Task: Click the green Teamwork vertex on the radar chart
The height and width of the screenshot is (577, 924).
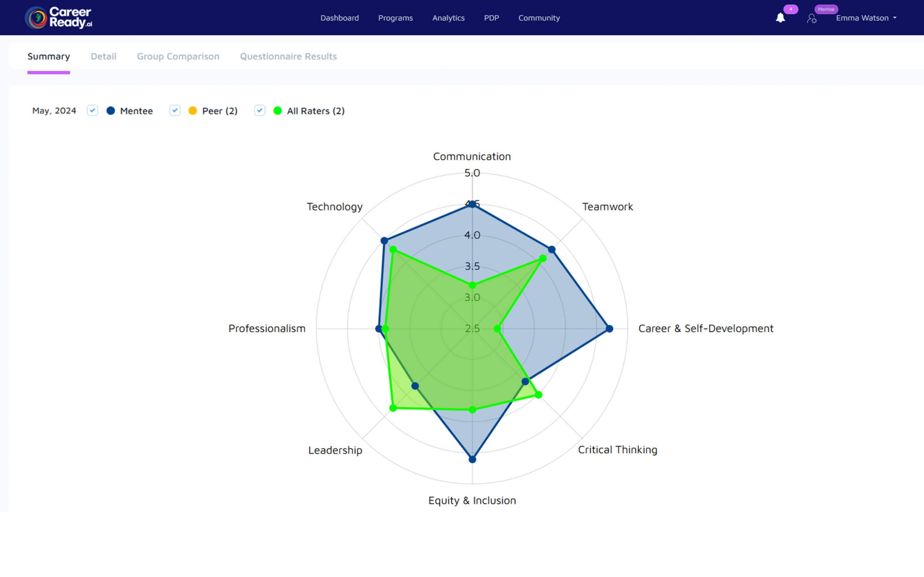Action: [x=542, y=258]
